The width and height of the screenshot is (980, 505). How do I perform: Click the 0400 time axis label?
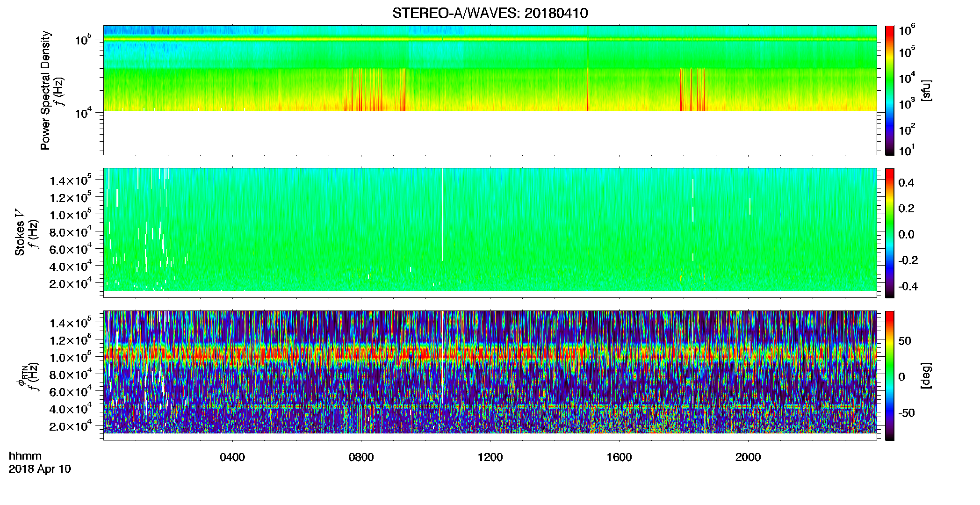(232, 457)
